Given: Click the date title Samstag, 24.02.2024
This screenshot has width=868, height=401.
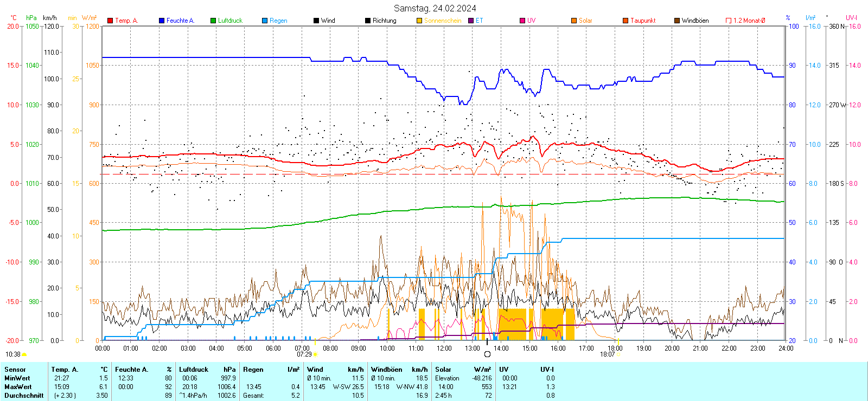Looking at the screenshot, I should pyautogui.click(x=435, y=8).
